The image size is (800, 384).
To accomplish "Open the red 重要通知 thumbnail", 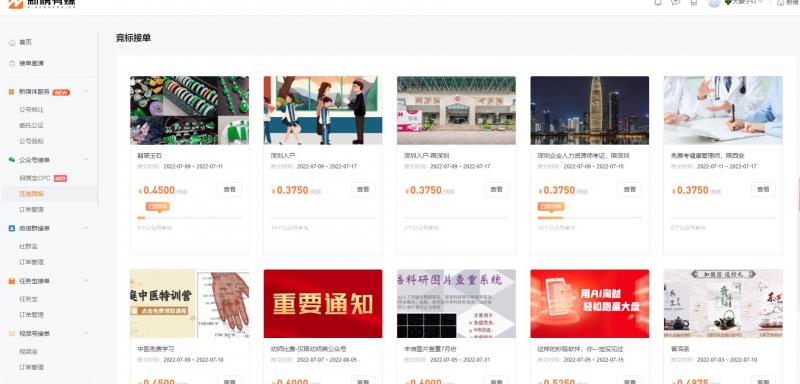I will [323, 303].
